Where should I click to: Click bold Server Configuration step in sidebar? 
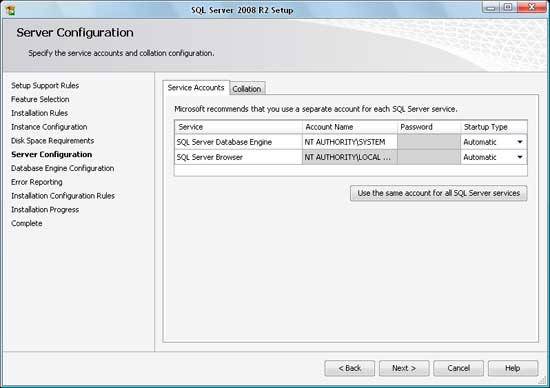(52, 154)
